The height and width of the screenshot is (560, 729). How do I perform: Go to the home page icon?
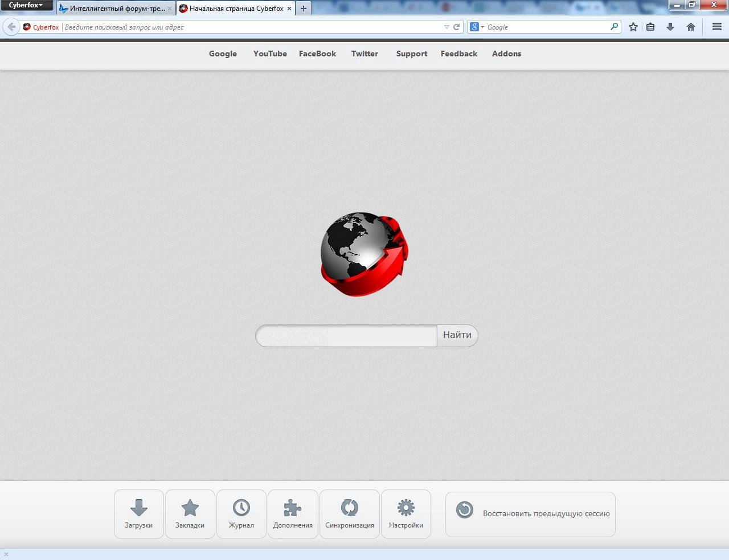[x=691, y=27]
